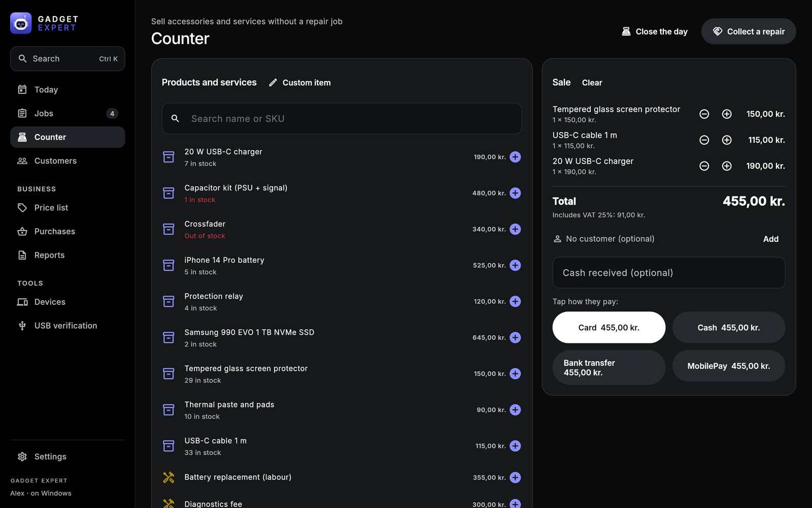The width and height of the screenshot is (812, 508).
Task: Add 20 W USB-C charger with plus icon
Action: (515, 157)
